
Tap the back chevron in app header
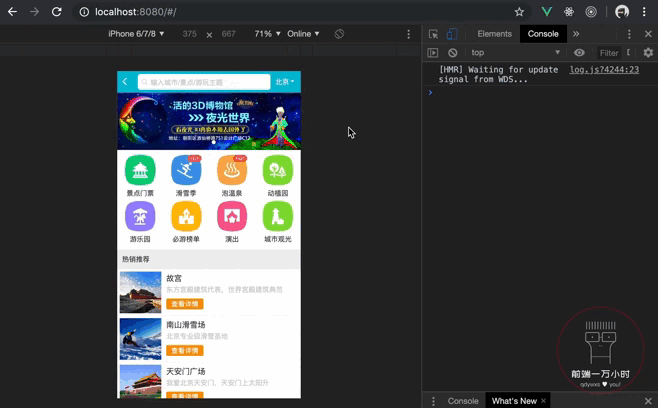click(x=125, y=81)
